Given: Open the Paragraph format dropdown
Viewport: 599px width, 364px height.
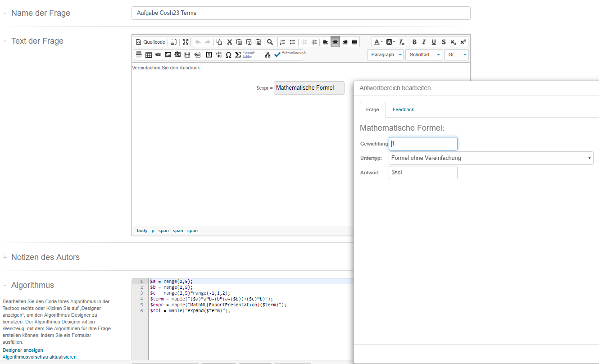Looking at the screenshot, I should [385, 55].
